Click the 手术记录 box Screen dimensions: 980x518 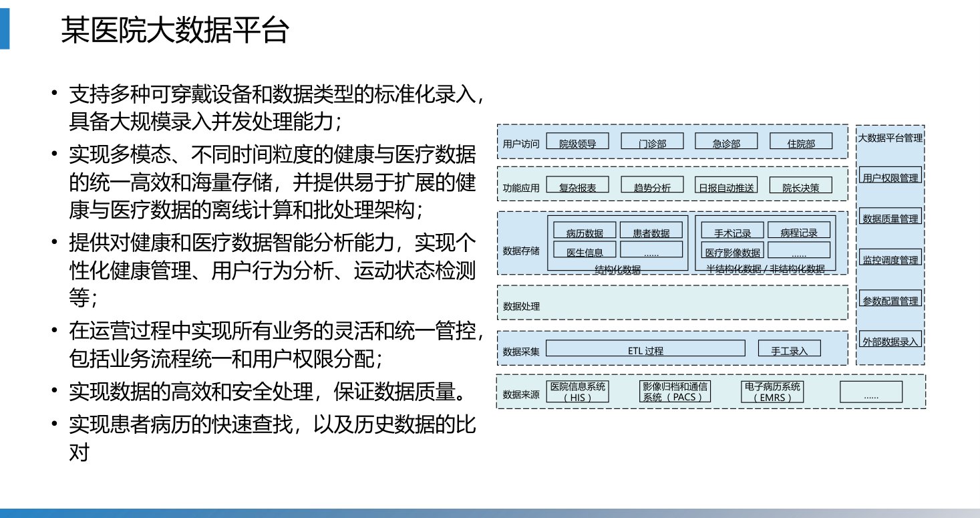(x=733, y=231)
